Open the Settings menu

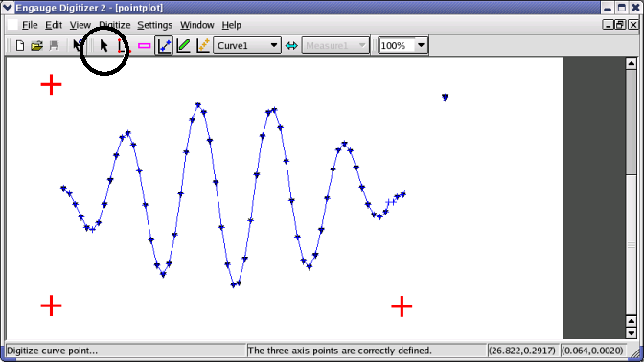point(155,25)
